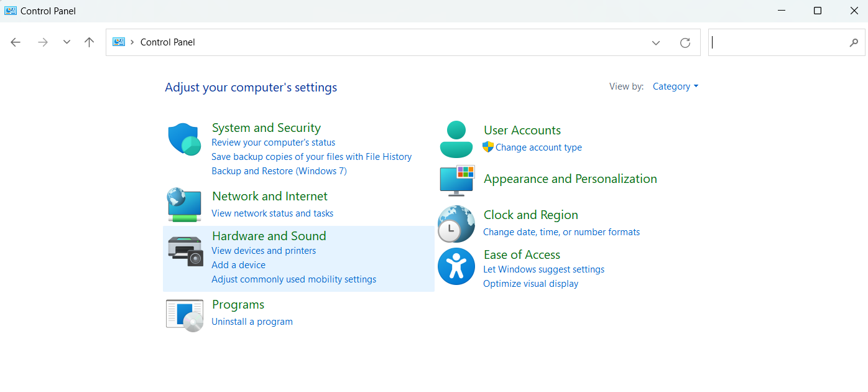Select the Appearance and Personalization monitor icon
The width and height of the screenshot is (868, 392).
tap(456, 180)
